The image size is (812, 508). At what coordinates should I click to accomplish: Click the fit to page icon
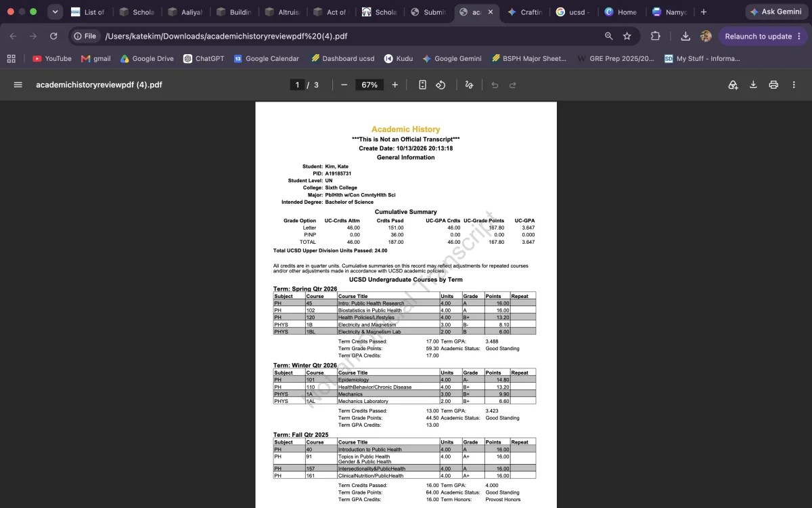[x=422, y=85]
